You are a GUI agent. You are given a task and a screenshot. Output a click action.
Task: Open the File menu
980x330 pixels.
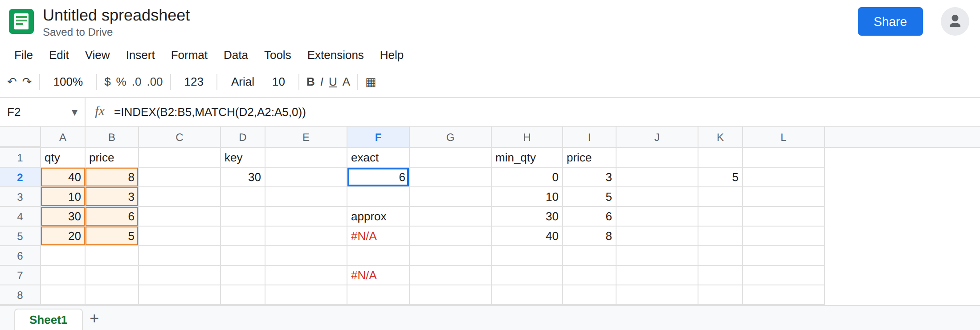[x=24, y=55]
